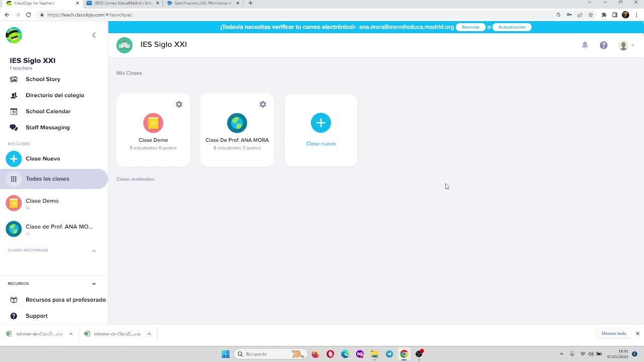Open Staff Messaging
The width and height of the screenshot is (644, 362).
[48, 127]
